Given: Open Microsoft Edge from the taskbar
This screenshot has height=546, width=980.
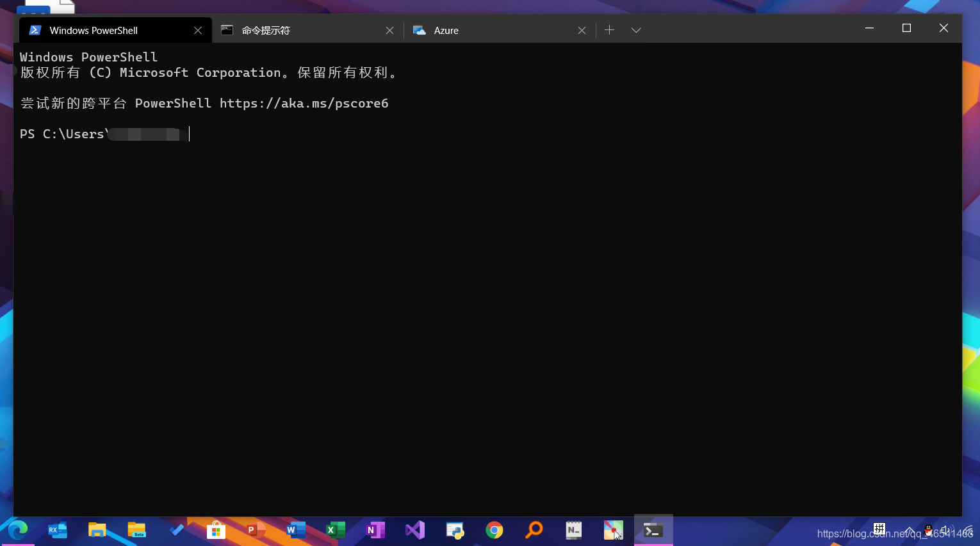Looking at the screenshot, I should [x=17, y=530].
